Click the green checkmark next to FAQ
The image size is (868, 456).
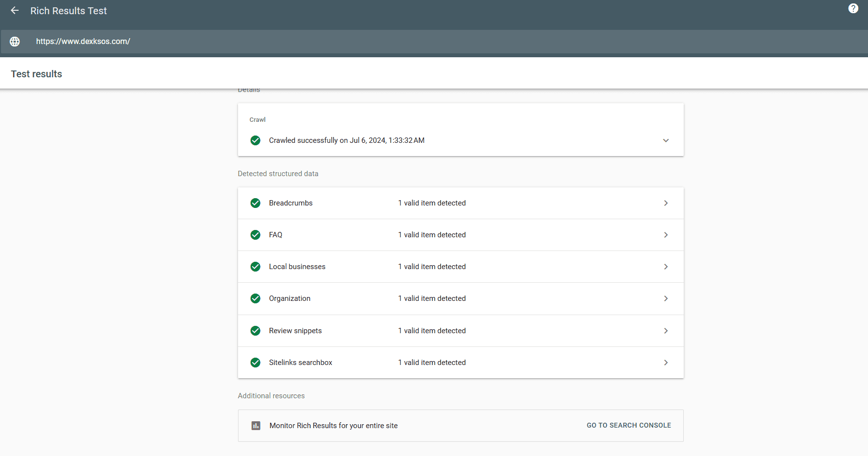pos(255,235)
